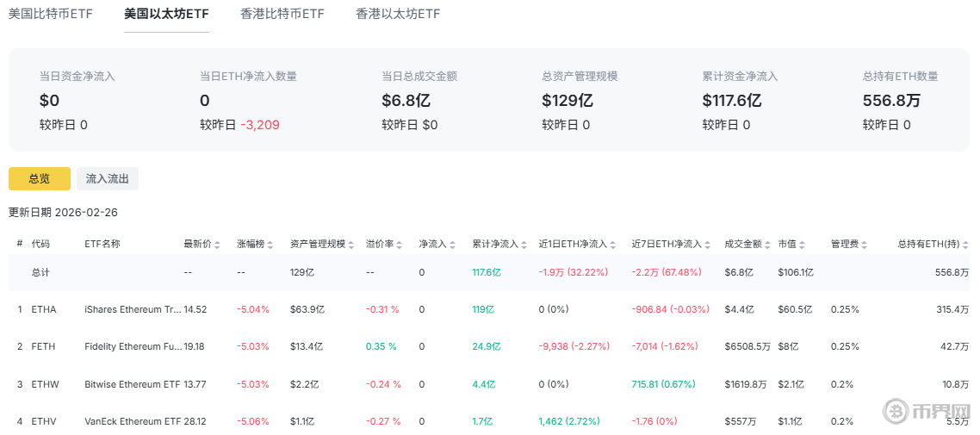This screenshot has width=980, height=435.
Task: Sort by 净流入 column arrow
Action: [x=452, y=245]
